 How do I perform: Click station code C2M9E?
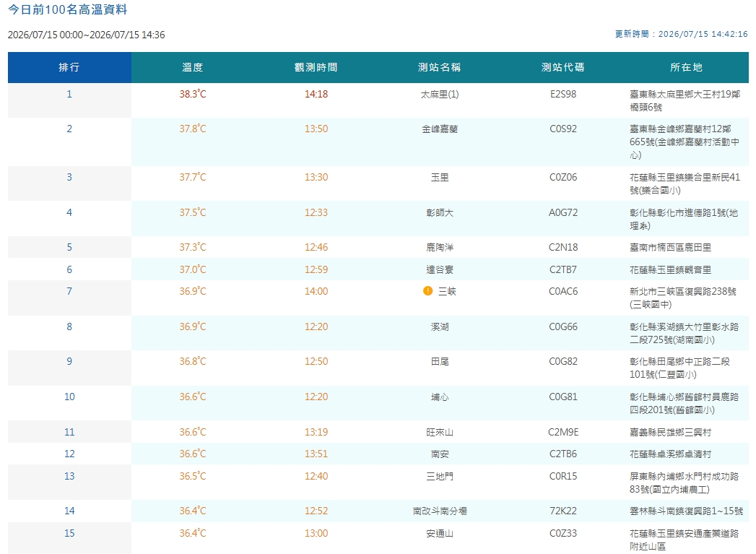563,431
